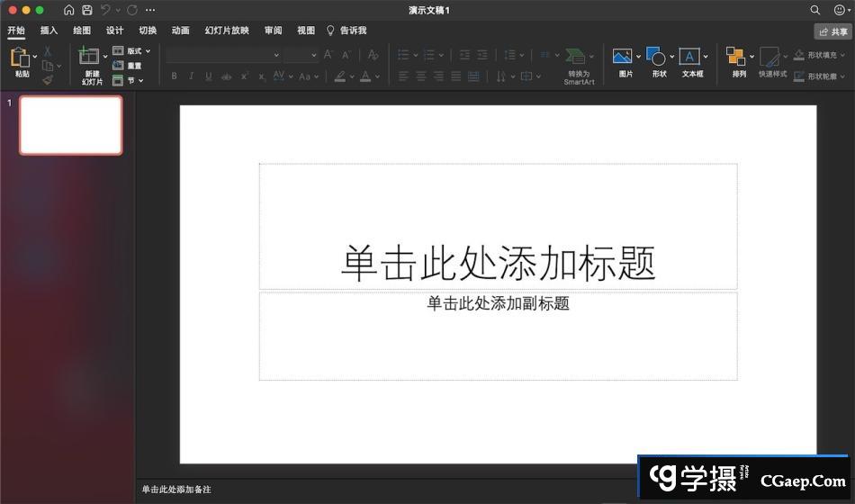This screenshot has height=504, width=855.
Task: Click the New Slide (新建幻灯片) icon
Action: tap(89, 57)
